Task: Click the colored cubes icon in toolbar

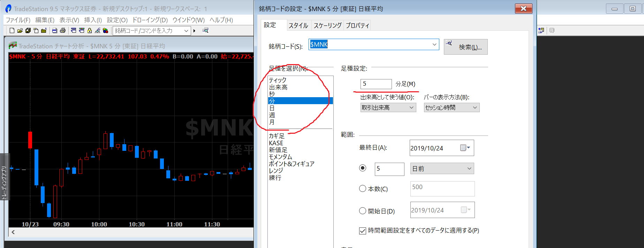Action: [105, 31]
